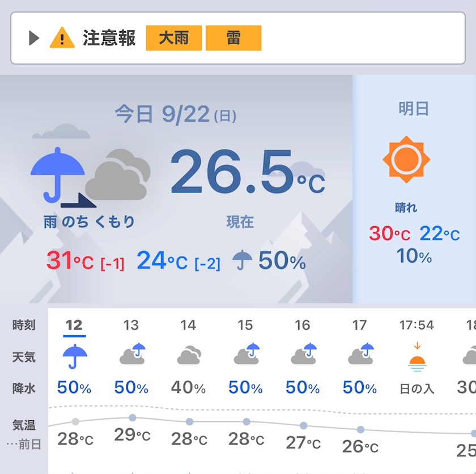
Task: Click the current temperature 26.5°C reading
Action: point(248,172)
